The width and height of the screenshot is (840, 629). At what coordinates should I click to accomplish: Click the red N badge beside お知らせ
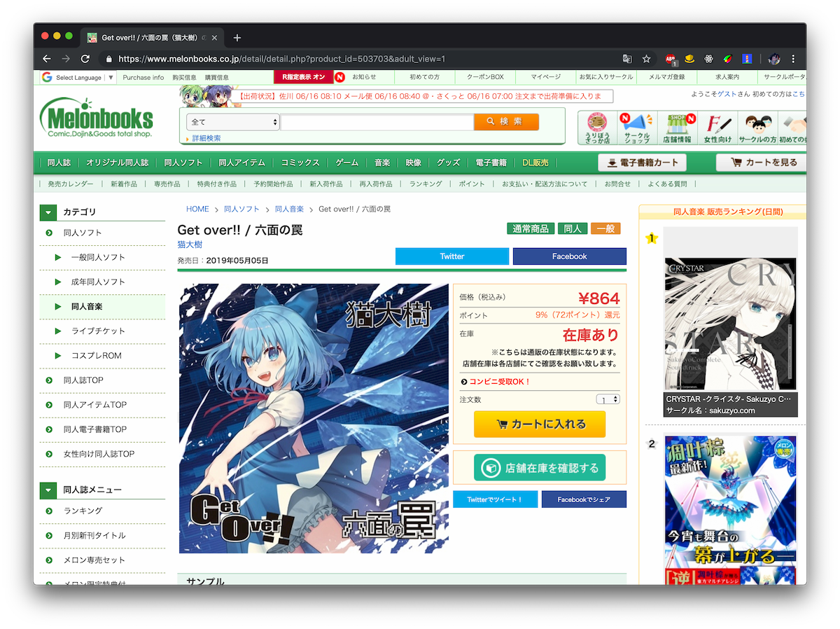pyautogui.click(x=339, y=77)
